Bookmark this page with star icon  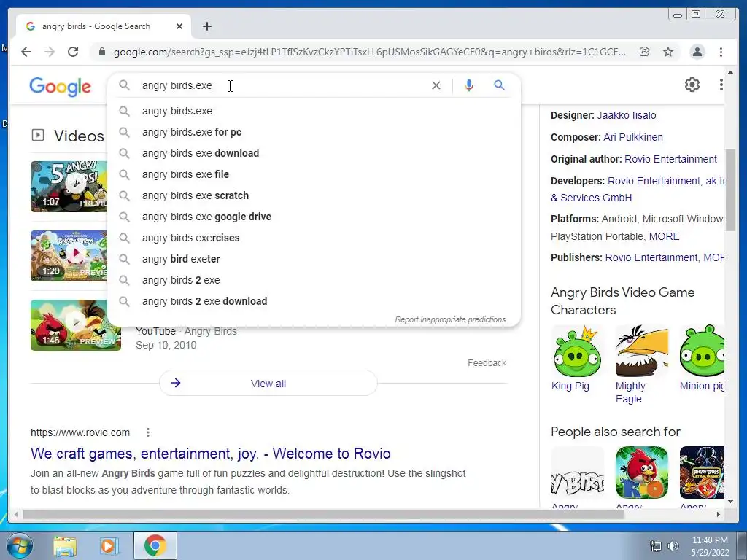pyautogui.click(x=668, y=52)
